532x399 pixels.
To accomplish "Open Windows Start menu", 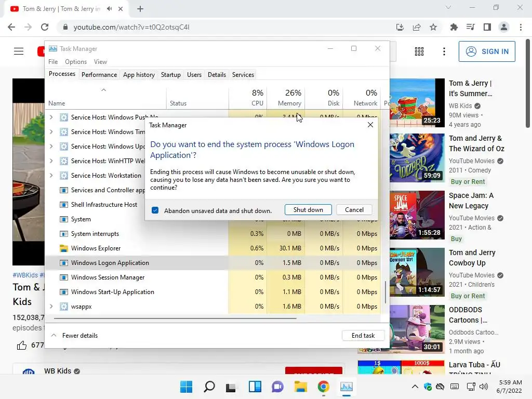I will [x=186, y=387].
